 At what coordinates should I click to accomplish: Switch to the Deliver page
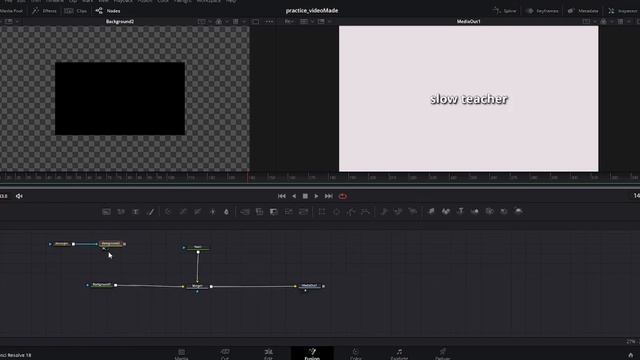click(x=442, y=354)
